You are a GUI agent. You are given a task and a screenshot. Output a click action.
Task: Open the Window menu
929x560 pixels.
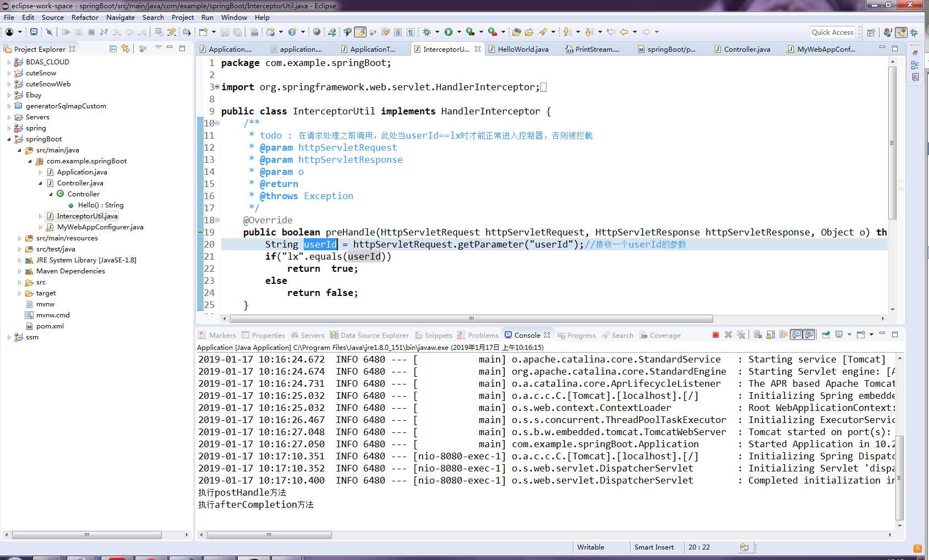click(x=234, y=17)
